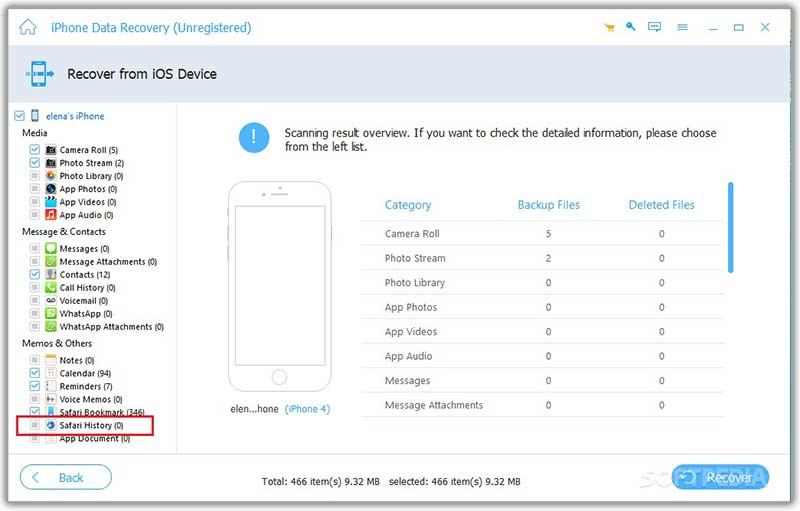
Task: Click the key register icon
Action: [x=631, y=27]
